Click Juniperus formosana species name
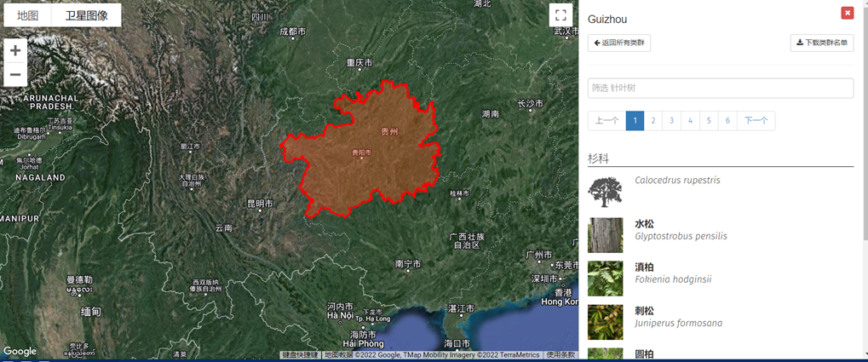Screen dimensions: 868x362 [x=679, y=323]
